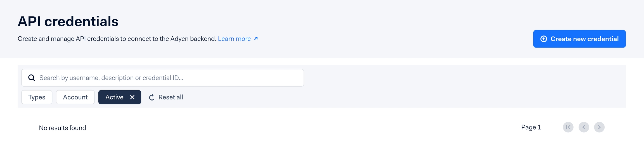Click the API credentials page heading
This screenshot has width=644, height=155.
[x=68, y=21]
